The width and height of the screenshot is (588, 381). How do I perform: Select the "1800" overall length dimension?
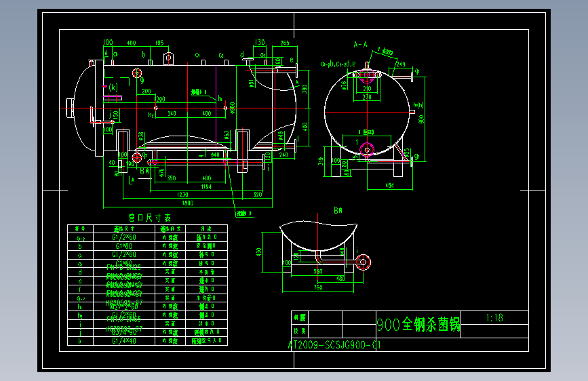[x=187, y=203]
